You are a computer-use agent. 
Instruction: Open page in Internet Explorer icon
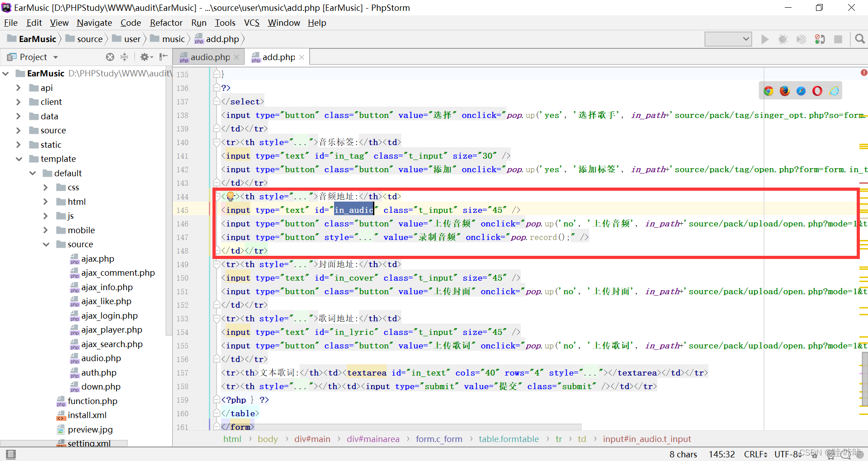pyautogui.click(x=834, y=91)
